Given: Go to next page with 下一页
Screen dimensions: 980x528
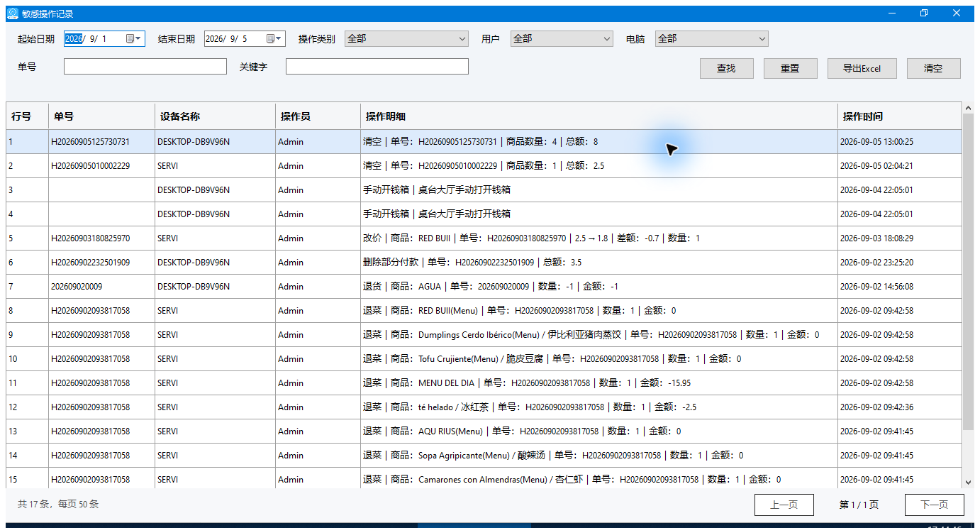Looking at the screenshot, I should click(x=935, y=505).
